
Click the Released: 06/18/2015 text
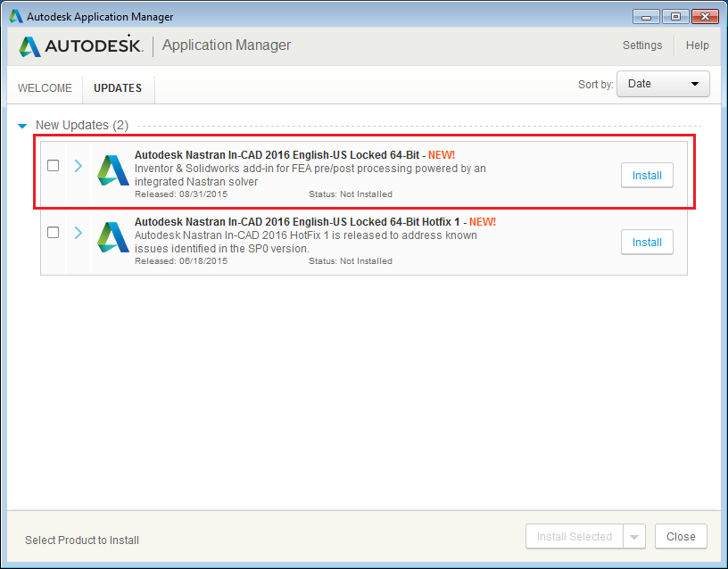[x=181, y=260]
